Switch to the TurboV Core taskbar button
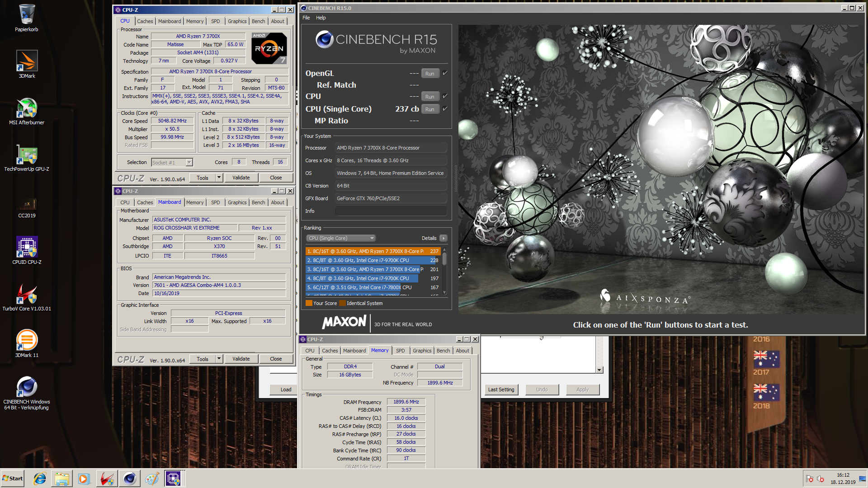The width and height of the screenshot is (868, 488). [107, 479]
